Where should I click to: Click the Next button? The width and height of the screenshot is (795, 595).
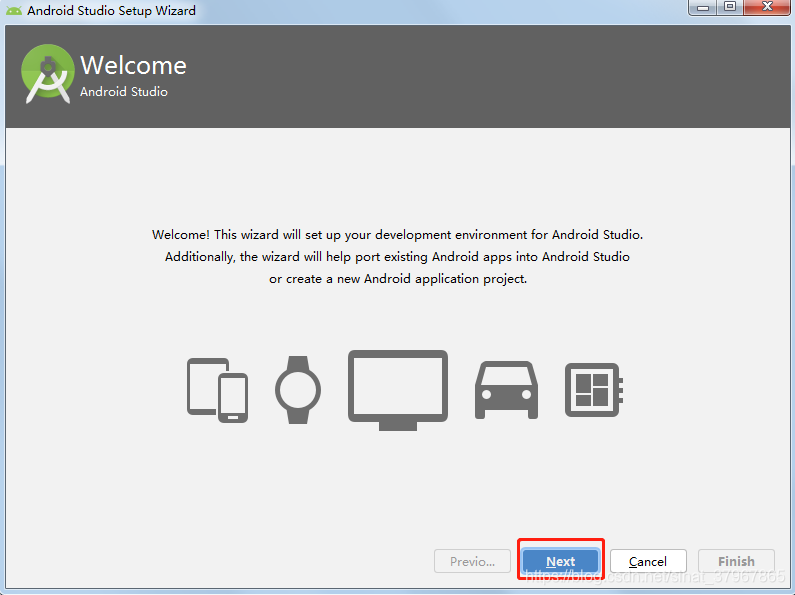560,561
